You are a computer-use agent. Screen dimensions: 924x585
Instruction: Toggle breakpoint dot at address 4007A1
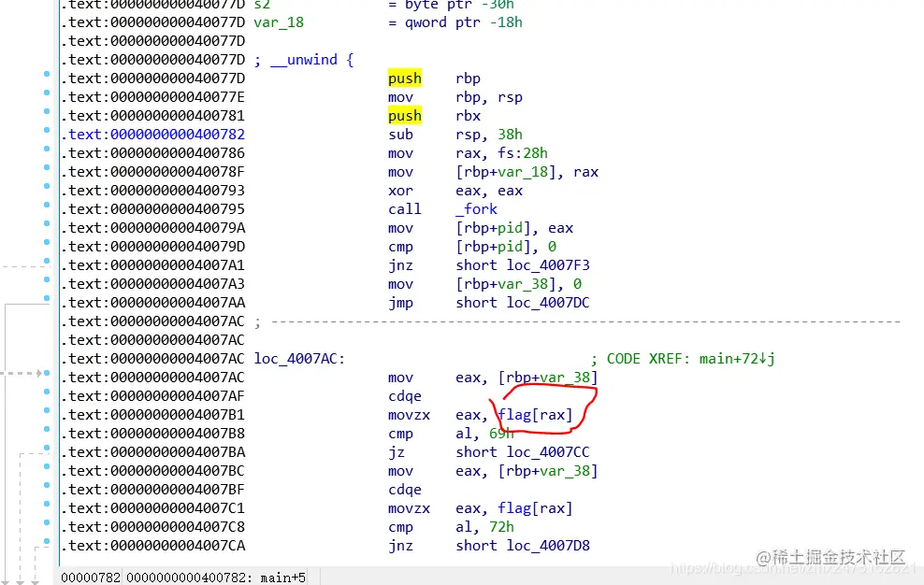pyautogui.click(x=47, y=261)
